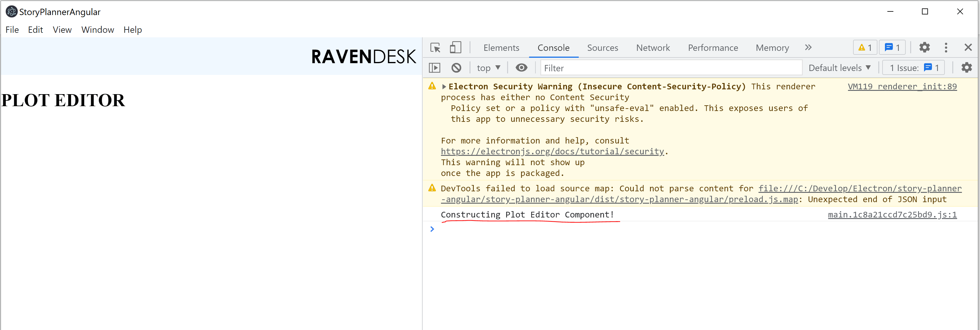Open the console settings gear
Screen dimensions: 980x330
click(967, 67)
